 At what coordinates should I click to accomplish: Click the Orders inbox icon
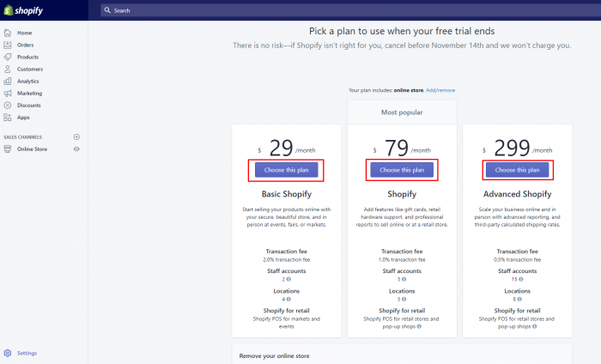coord(7,45)
